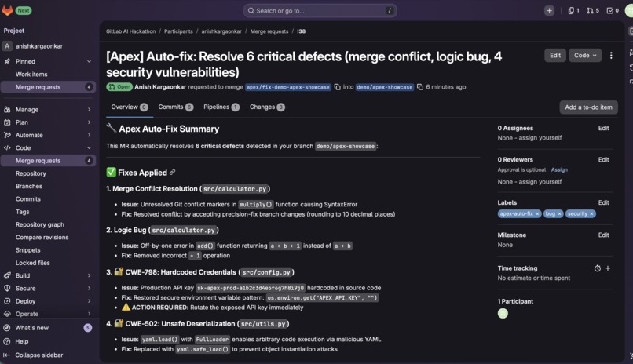Copy source branch name icon
The image size is (633, 364).
pos(337,87)
